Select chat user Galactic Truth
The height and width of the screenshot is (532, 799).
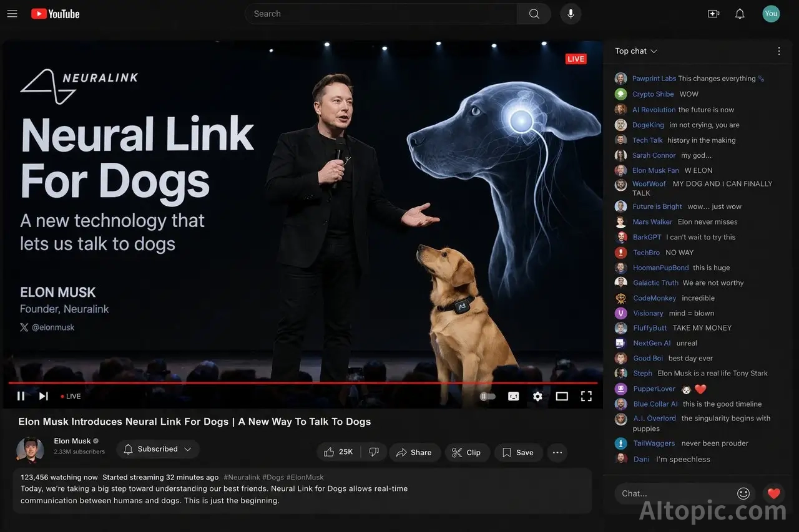click(x=655, y=283)
